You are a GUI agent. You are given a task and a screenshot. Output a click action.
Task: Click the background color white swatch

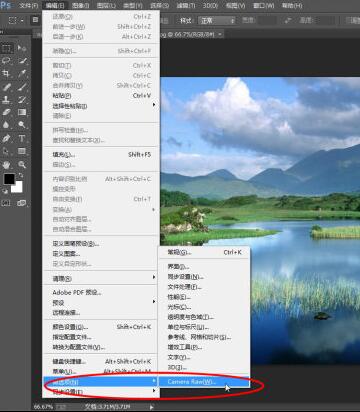pos(18,188)
